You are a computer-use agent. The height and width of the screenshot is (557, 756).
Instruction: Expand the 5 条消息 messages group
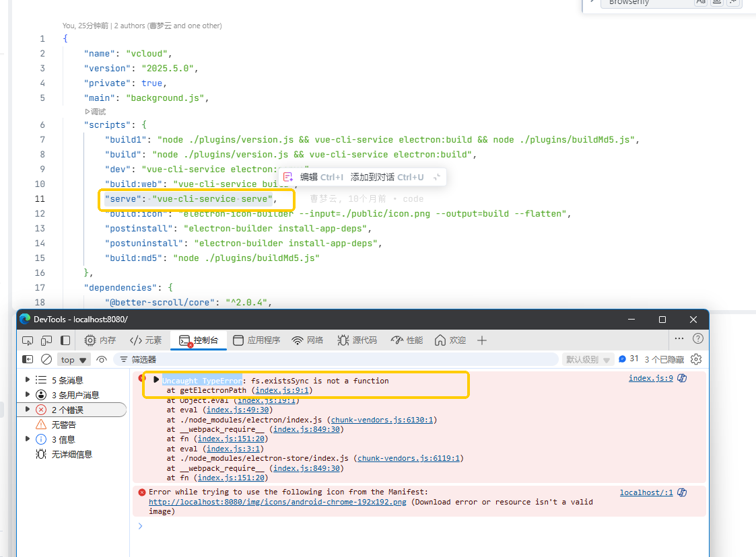coord(28,379)
